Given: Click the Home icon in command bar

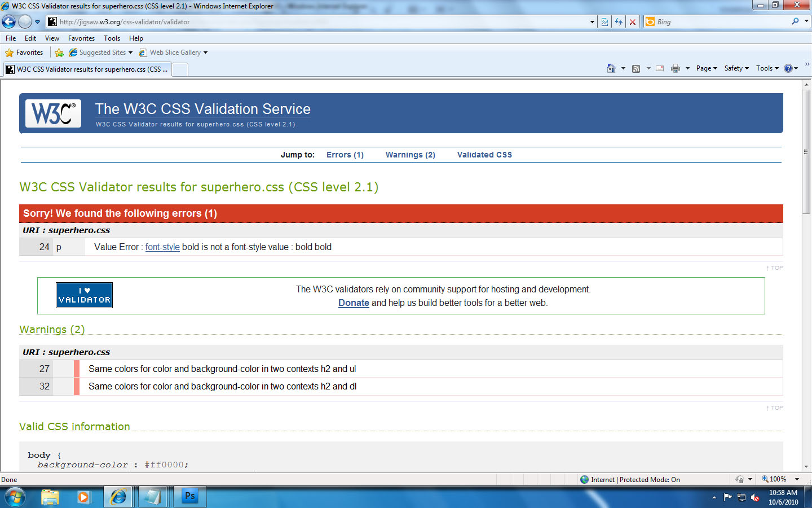Looking at the screenshot, I should point(611,68).
